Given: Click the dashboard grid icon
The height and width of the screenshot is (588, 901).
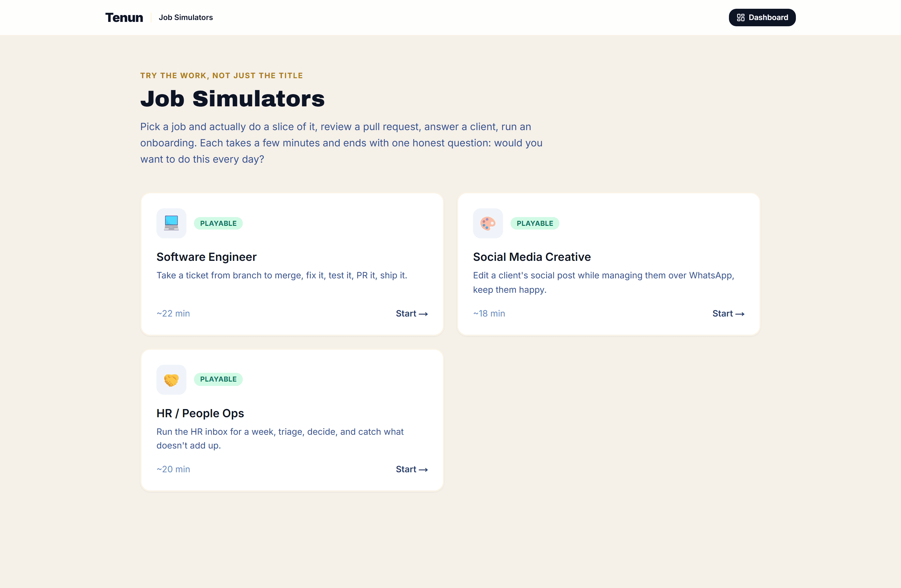Looking at the screenshot, I should tap(741, 18).
